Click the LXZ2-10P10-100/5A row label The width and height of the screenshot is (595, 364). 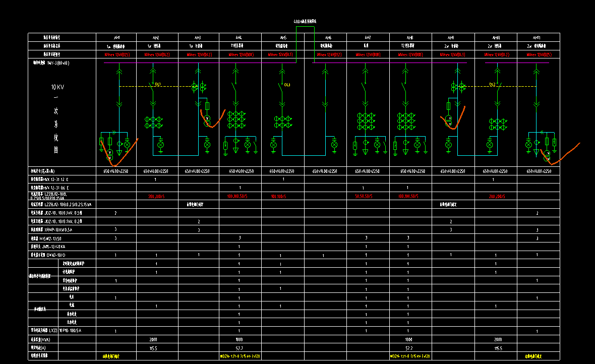56,330
